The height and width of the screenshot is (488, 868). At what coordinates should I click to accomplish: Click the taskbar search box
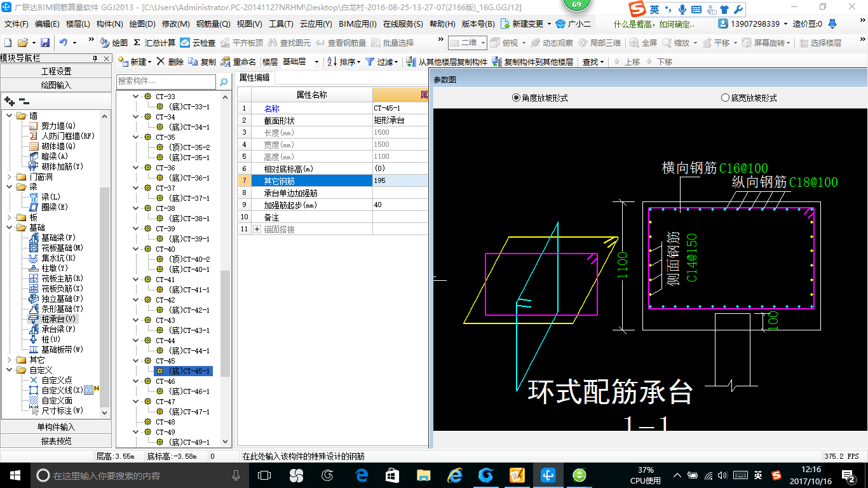(140, 475)
